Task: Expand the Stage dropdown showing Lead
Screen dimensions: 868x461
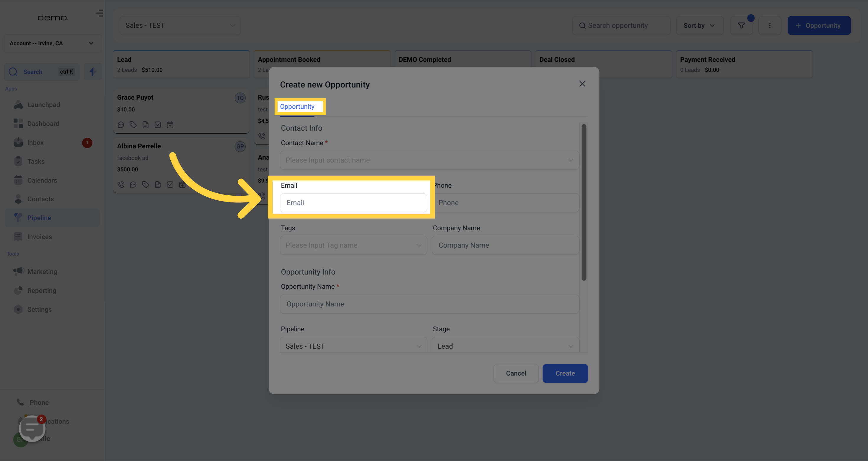Action: pos(505,346)
